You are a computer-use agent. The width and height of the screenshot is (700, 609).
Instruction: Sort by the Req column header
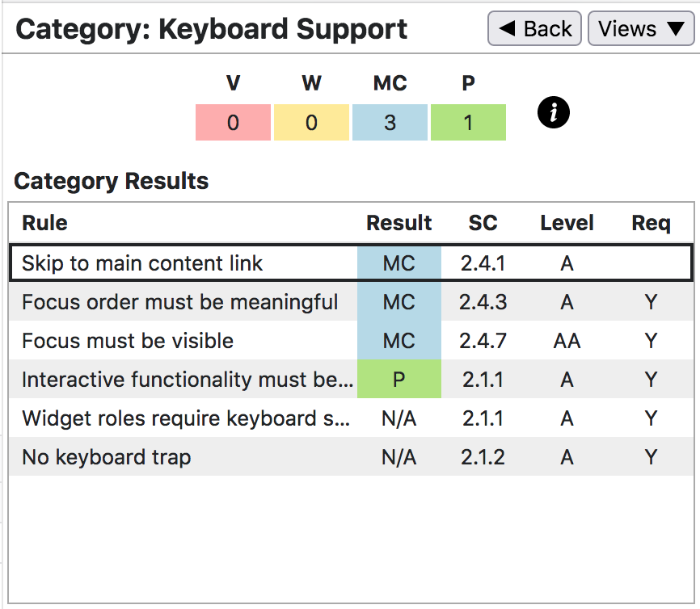(x=651, y=223)
